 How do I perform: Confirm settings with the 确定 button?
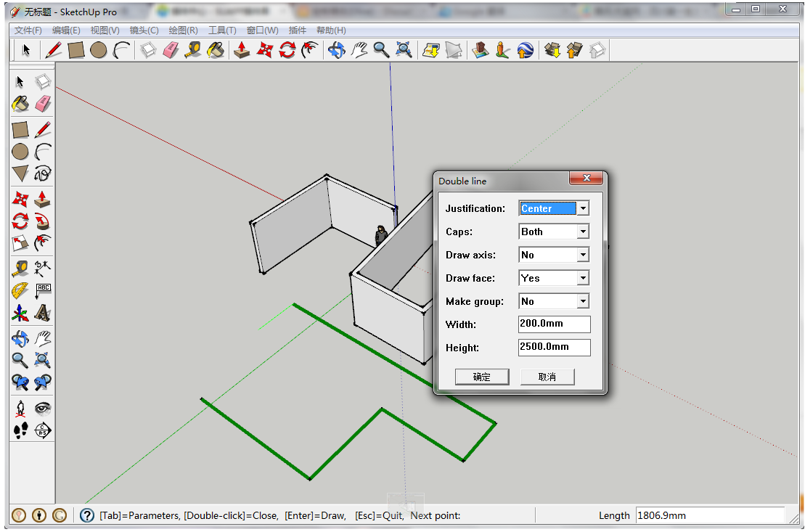coord(481,377)
